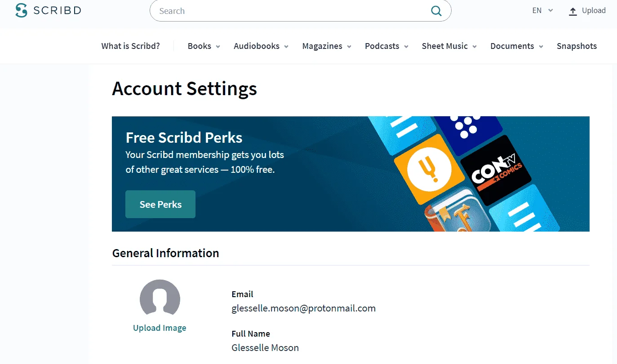Click the upload arrow icon
The image size is (617, 364).
pyautogui.click(x=573, y=11)
